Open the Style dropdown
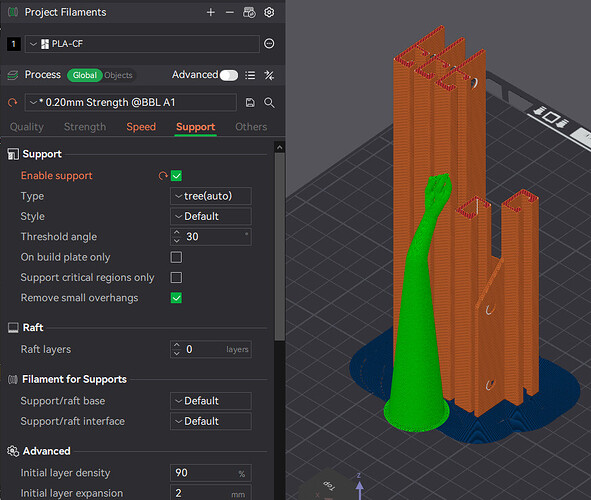Screen dimensions: 591x500 [211, 217]
